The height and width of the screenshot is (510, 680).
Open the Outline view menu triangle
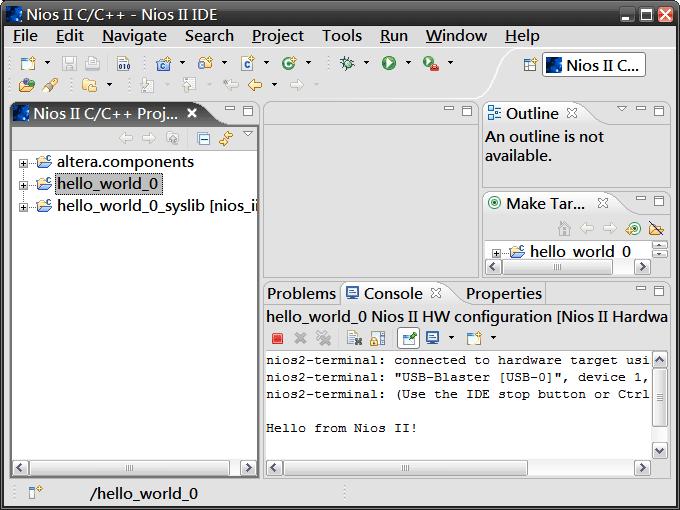(622, 108)
